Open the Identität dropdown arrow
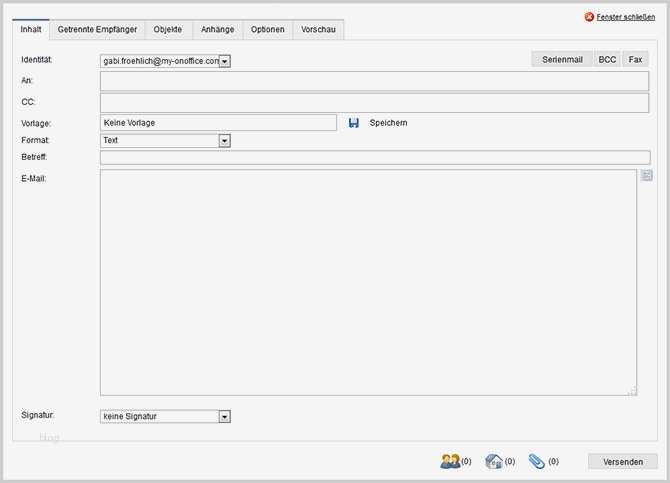Image resolution: width=670 pixels, height=483 pixels. (x=225, y=61)
